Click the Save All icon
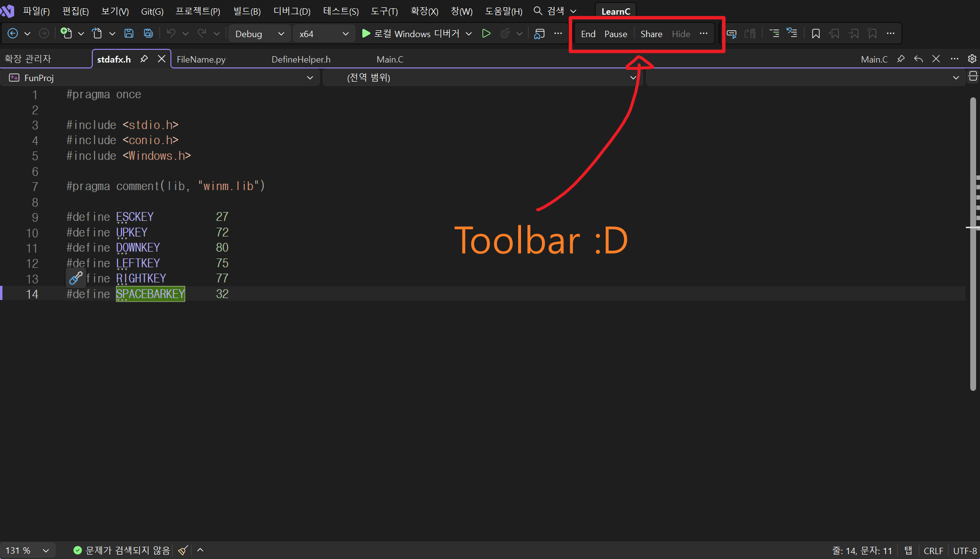Viewport: 980px width, 559px height. (148, 33)
